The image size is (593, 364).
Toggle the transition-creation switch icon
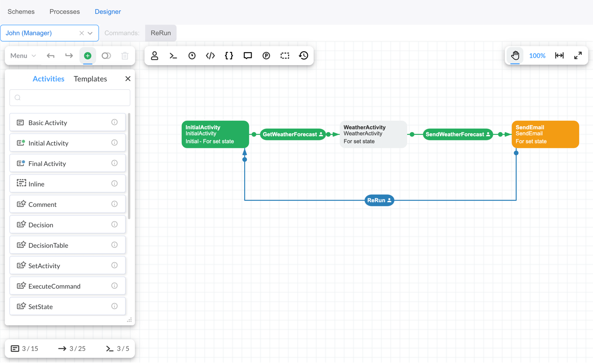point(106,56)
